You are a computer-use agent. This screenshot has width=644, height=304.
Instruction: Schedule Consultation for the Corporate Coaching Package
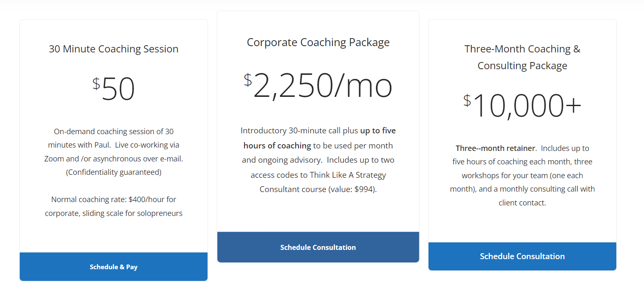pos(318,247)
